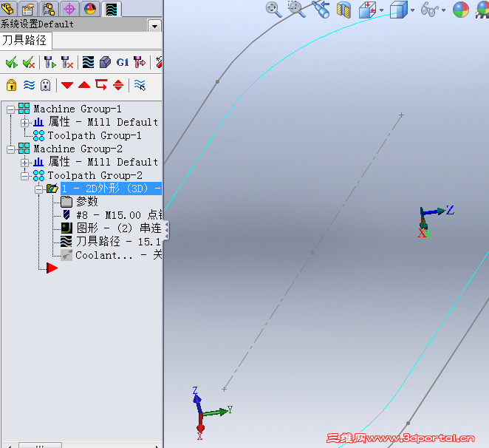Image resolution: width=489 pixels, height=448 pixels.
Task: Click Hide/Show Items glasses icon
Action: (x=430, y=10)
